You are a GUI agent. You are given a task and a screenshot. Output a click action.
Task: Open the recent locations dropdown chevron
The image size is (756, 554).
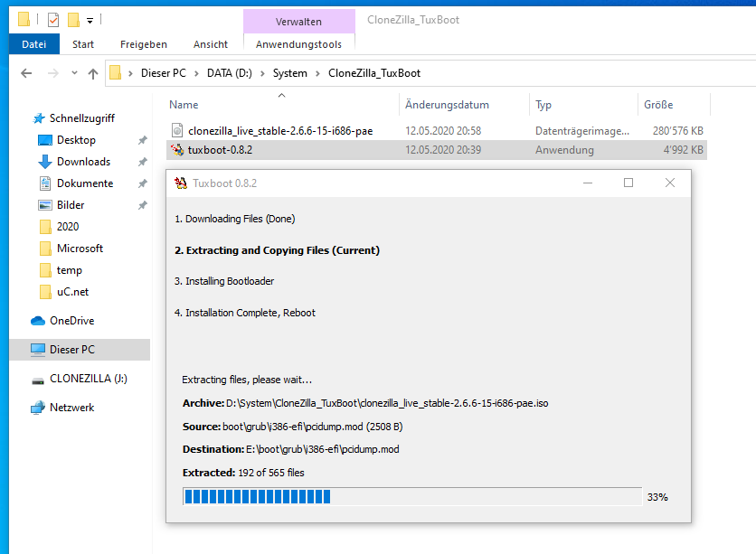tap(74, 72)
